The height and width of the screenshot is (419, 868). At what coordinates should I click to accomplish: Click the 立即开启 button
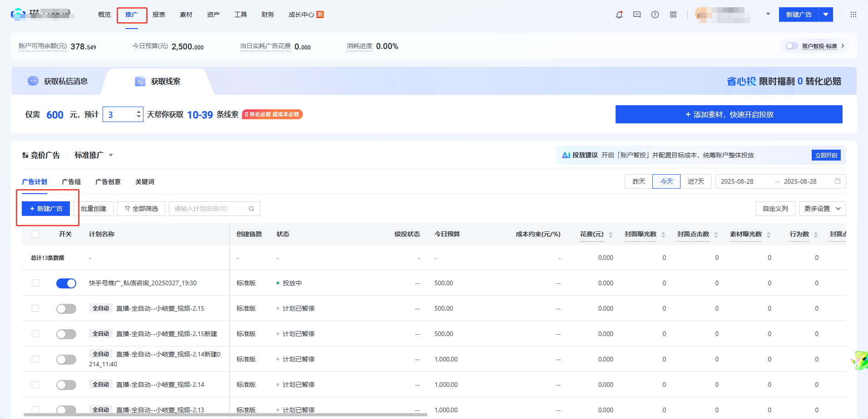tap(826, 155)
